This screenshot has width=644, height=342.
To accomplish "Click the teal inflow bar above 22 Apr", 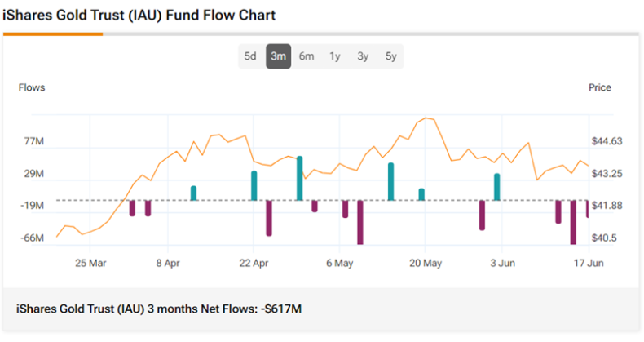I will pos(254,185).
